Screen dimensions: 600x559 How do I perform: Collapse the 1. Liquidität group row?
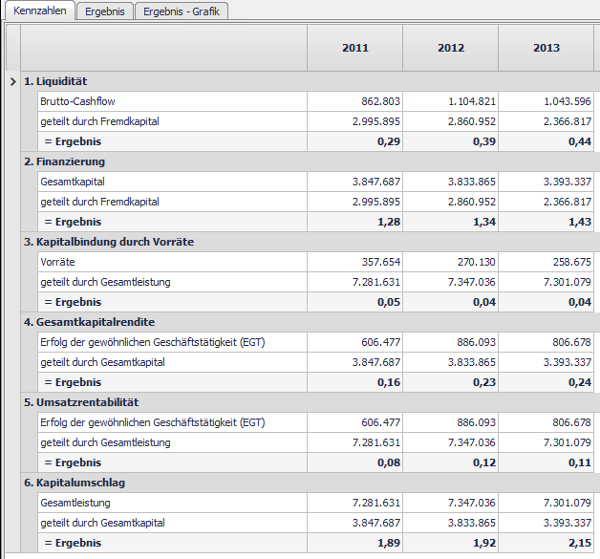(x=310, y=81)
